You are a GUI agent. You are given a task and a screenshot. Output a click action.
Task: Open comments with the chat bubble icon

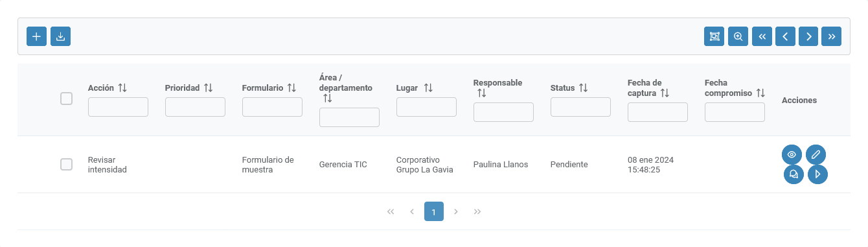tap(794, 174)
